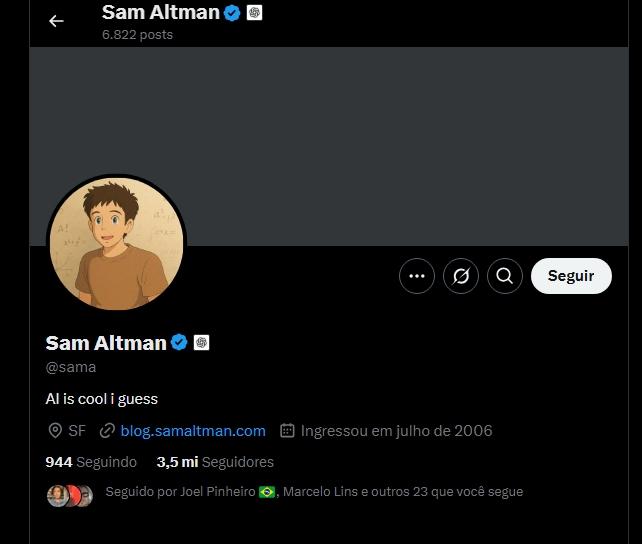Click the blue verified badge beside profile name

[179, 343]
